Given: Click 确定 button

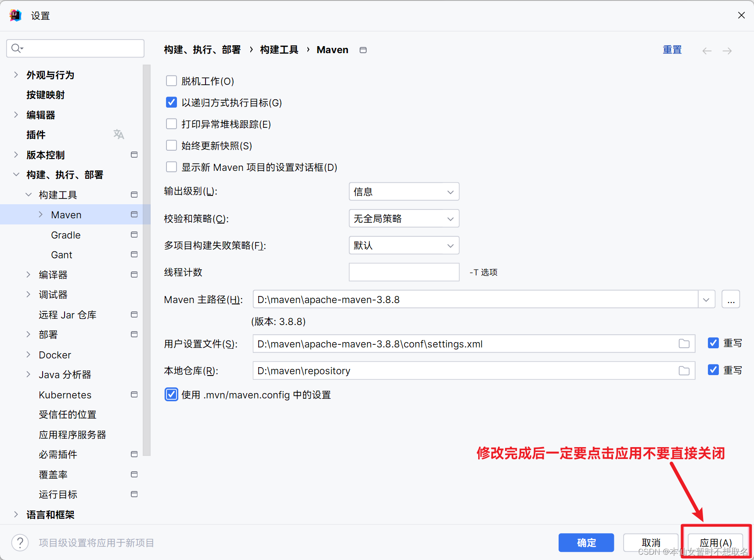Looking at the screenshot, I should click(x=586, y=542).
